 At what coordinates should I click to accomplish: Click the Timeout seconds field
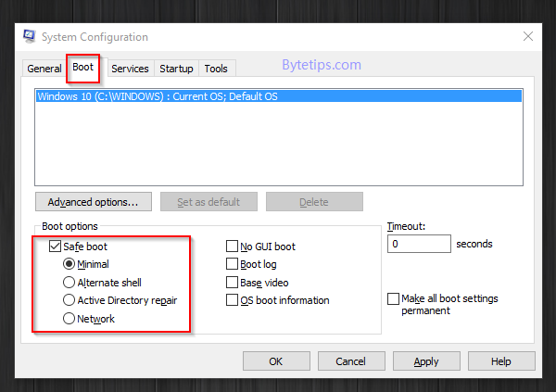point(419,244)
